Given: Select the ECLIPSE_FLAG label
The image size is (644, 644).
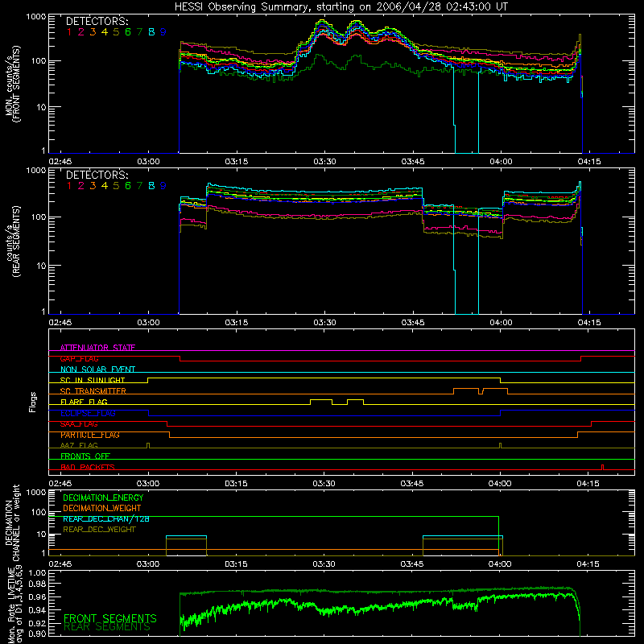Looking at the screenshot, I should [88, 413].
